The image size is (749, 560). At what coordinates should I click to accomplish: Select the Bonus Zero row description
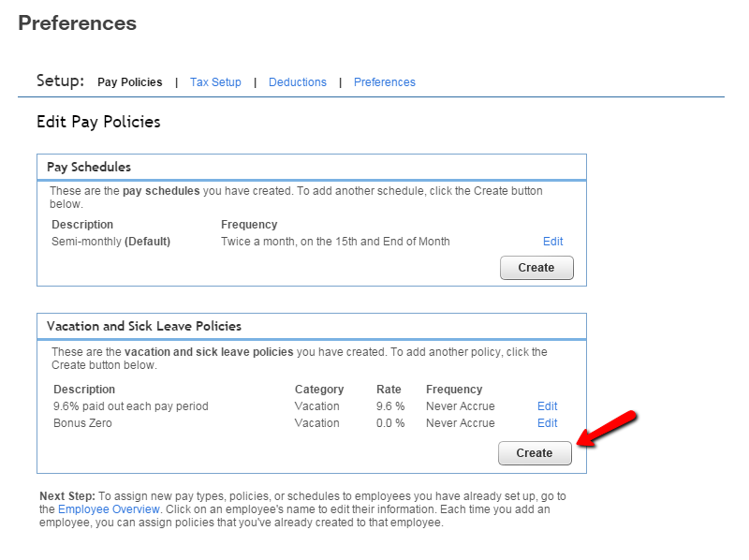[x=82, y=423]
